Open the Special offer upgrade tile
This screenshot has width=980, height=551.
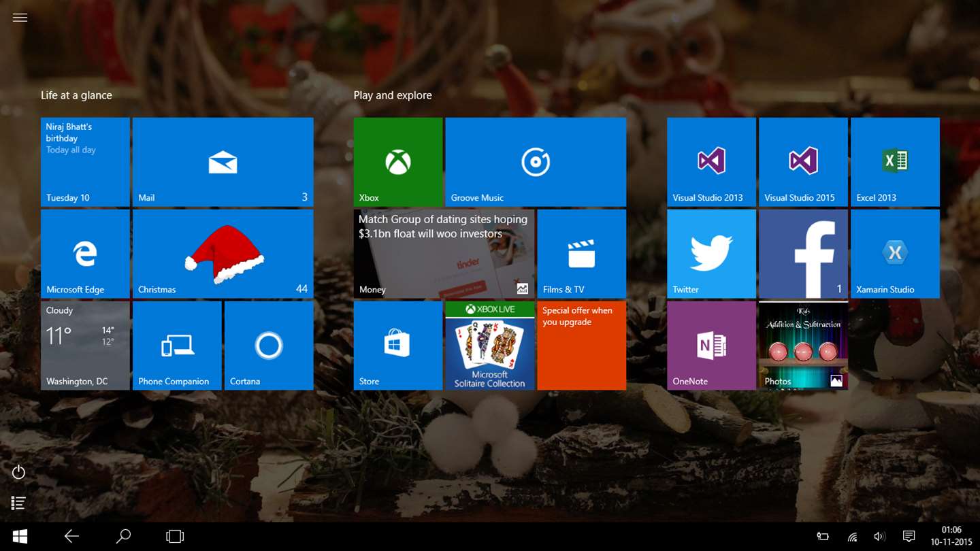click(x=581, y=346)
